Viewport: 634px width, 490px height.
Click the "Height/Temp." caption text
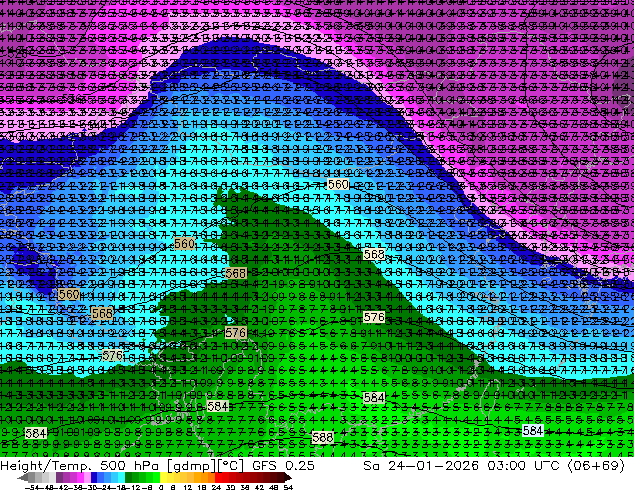pyautogui.click(x=46, y=466)
